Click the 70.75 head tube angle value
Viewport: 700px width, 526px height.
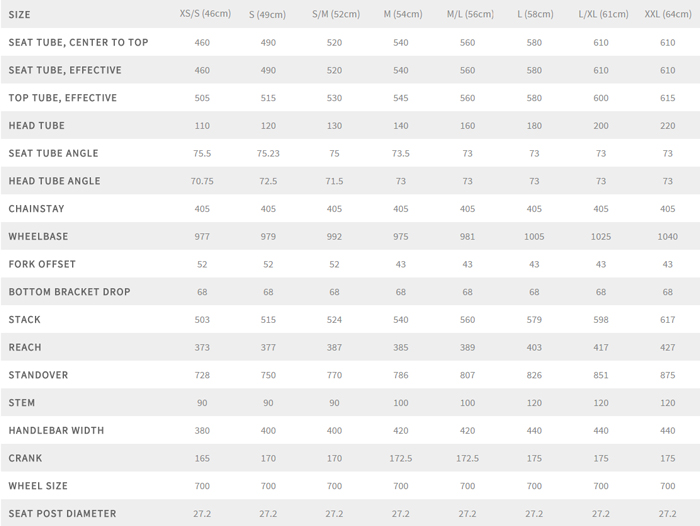coord(201,181)
